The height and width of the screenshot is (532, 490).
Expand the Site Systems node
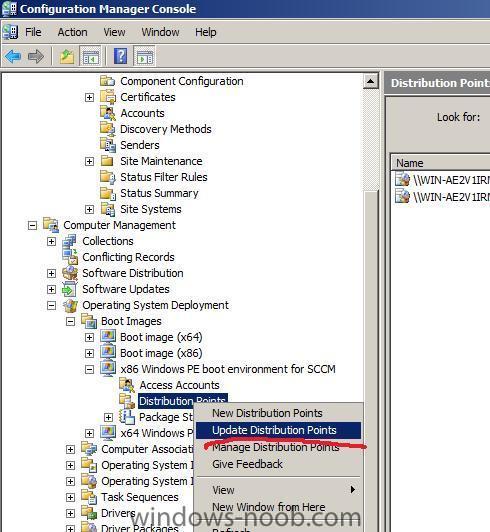pyautogui.click(x=89, y=209)
